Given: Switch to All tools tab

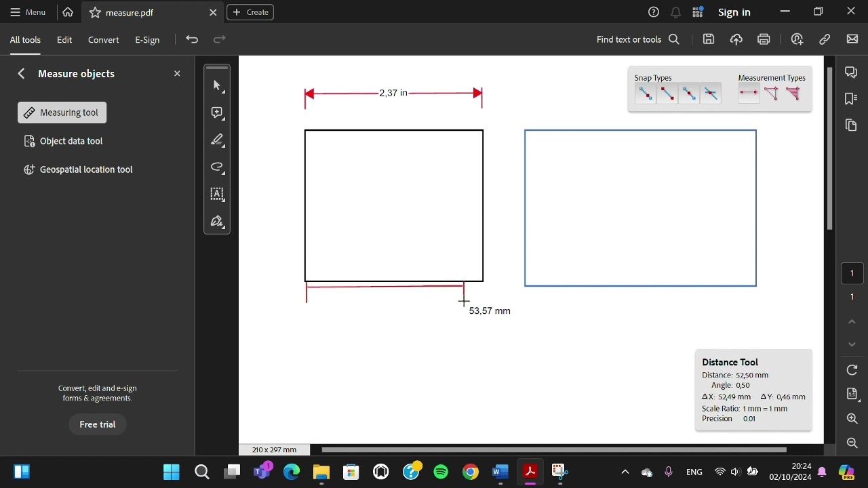Looking at the screenshot, I should tap(25, 40).
